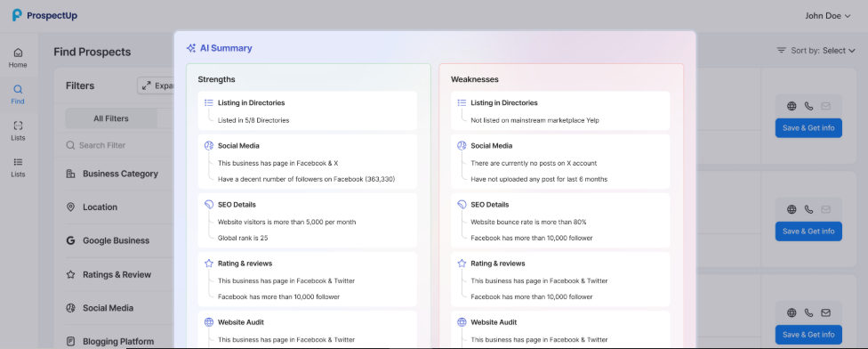Image resolution: width=868 pixels, height=349 pixels.
Task: Click "There are currently no posts on X account"
Action: pos(534,164)
